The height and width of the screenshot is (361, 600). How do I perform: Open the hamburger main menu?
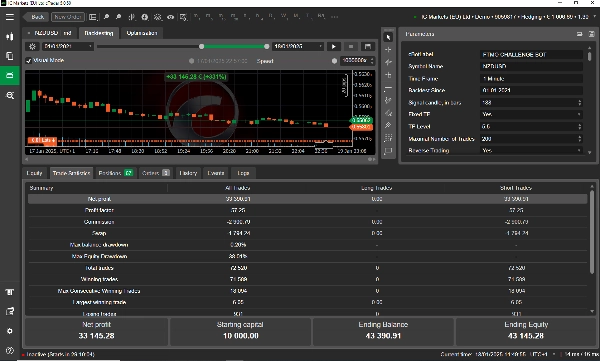(10, 17)
